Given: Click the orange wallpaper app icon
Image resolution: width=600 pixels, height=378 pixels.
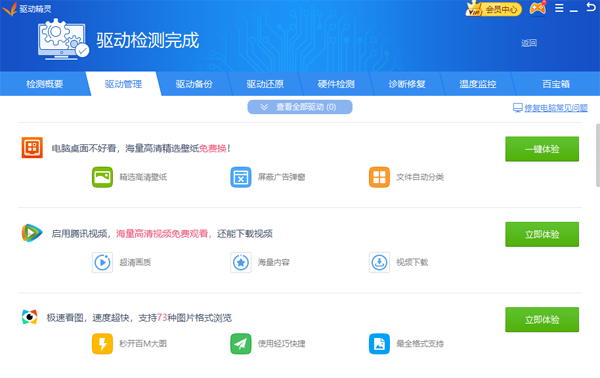Looking at the screenshot, I should pyautogui.click(x=32, y=147).
